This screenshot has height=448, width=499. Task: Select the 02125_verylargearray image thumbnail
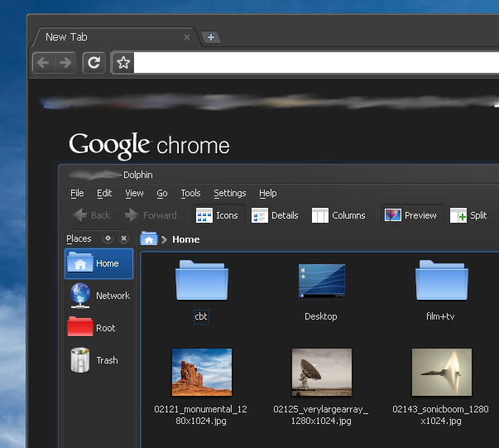(x=322, y=372)
